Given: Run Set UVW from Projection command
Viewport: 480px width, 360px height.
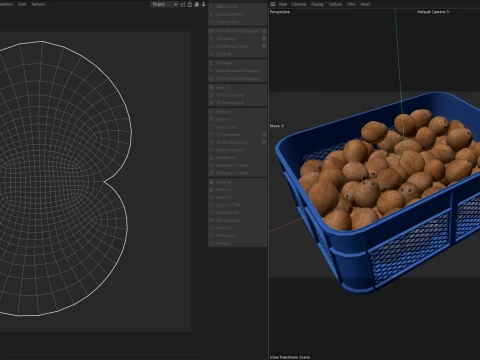Looking at the screenshot, I should pos(237,31).
